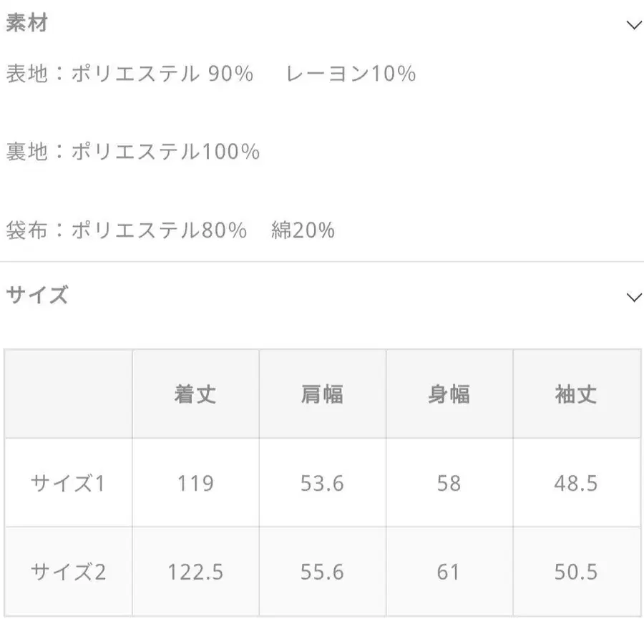Click the 肩幅 column header
Image resolution: width=644 pixels, height=644 pixels.
322,394
